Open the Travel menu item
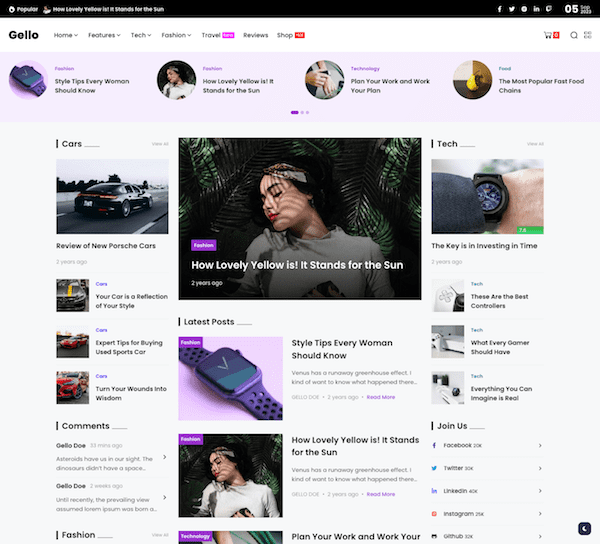The height and width of the screenshot is (544, 600). point(211,35)
